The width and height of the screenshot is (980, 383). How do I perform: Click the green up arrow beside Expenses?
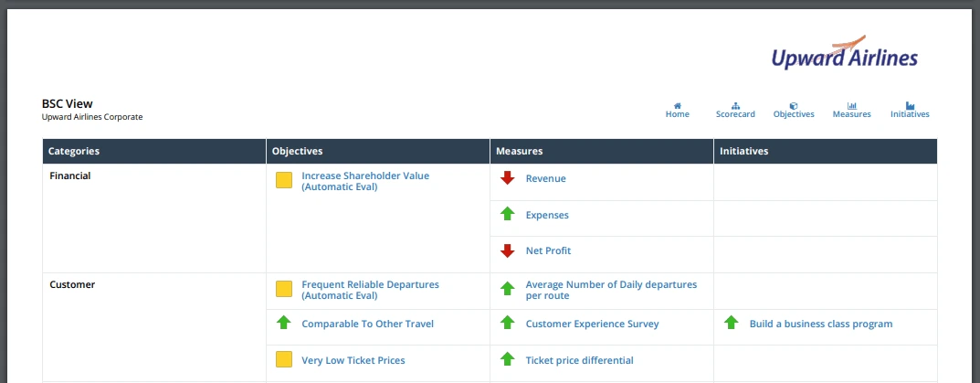pyautogui.click(x=508, y=215)
